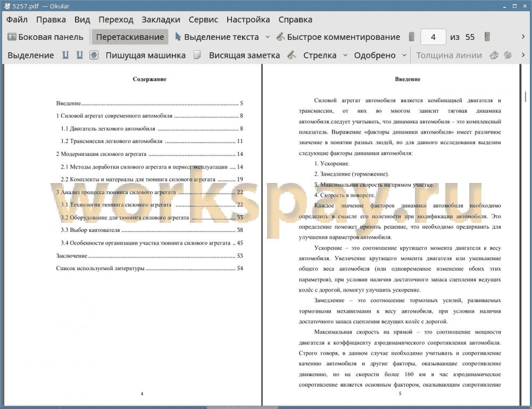532x409 pixels.
Task: Select the second underline annotation icon
Action: tap(79, 55)
